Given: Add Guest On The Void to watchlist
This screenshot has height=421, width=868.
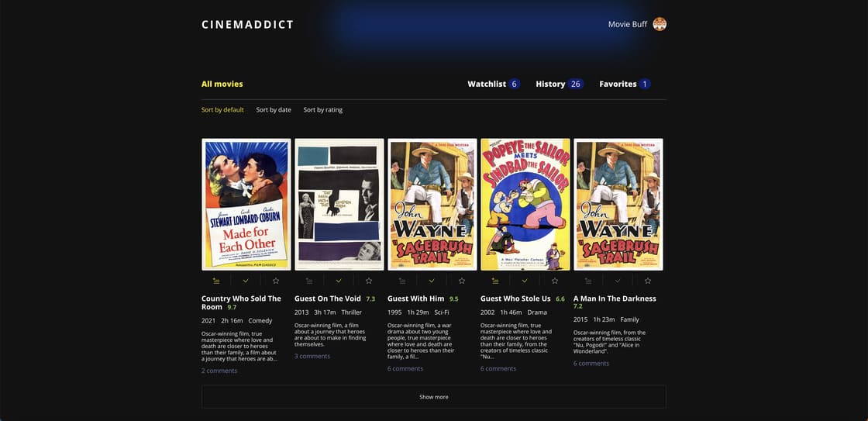Looking at the screenshot, I should tap(309, 281).
